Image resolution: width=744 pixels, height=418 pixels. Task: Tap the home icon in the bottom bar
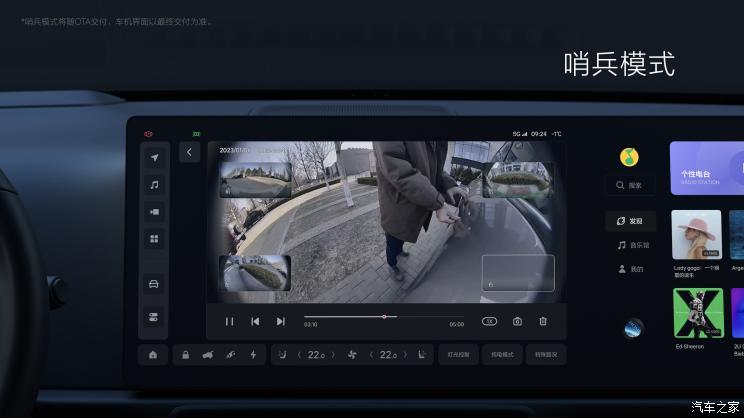(x=153, y=355)
